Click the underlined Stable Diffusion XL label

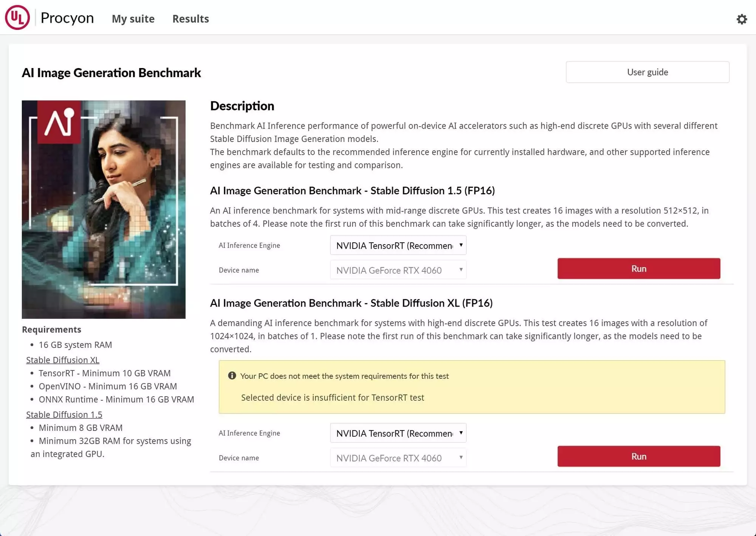pyautogui.click(x=63, y=360)
